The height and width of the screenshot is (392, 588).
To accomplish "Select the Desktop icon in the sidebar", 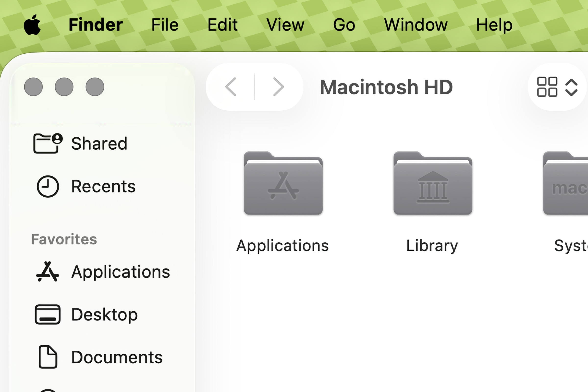I will click(x=48, y=315).
